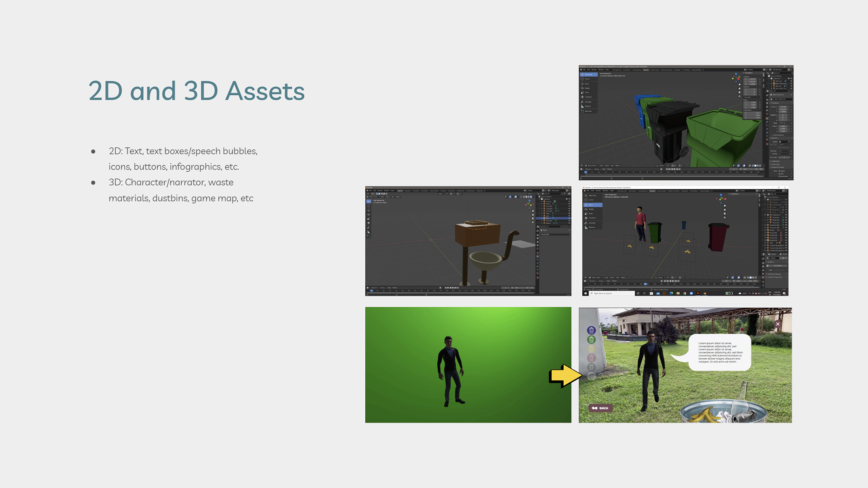Viewport: 868px width, 488px height.
Task: Select the Measure tool in trash carts Blender window
Action: 589,106
